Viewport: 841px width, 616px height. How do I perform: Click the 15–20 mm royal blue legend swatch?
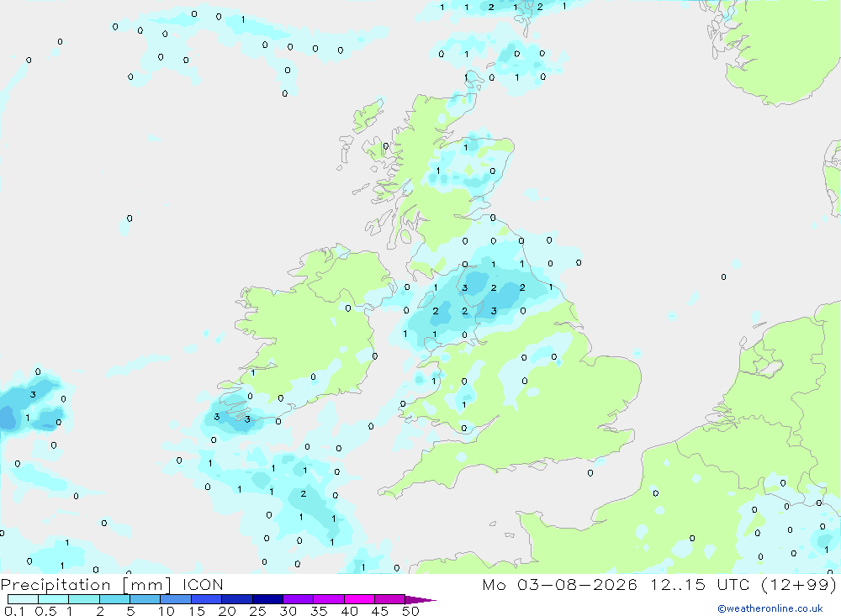click(207, 599)
